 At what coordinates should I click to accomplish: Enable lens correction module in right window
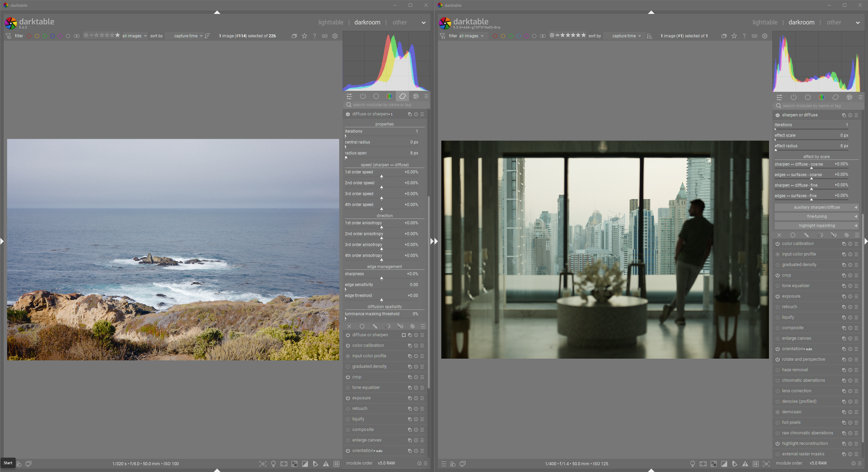777,391
